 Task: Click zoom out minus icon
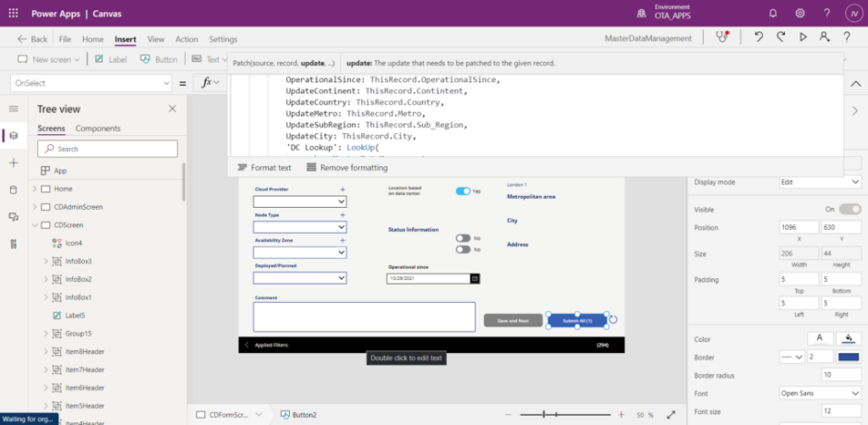510,415
